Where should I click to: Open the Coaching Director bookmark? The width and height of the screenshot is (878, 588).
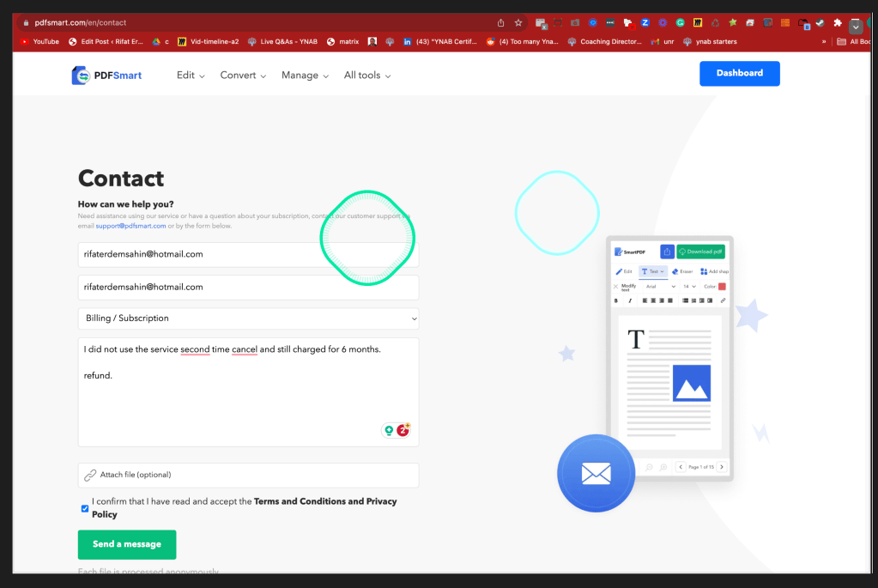605,41
